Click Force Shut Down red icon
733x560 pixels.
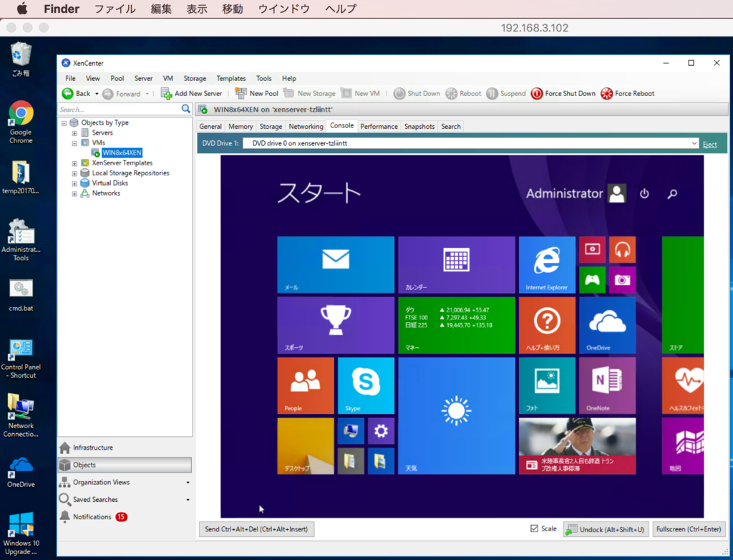pos(537,94)
